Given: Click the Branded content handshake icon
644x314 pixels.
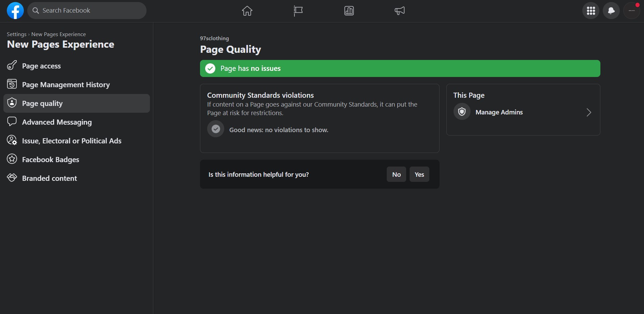Looking at the screenshot, I should [x=12, y=178].
